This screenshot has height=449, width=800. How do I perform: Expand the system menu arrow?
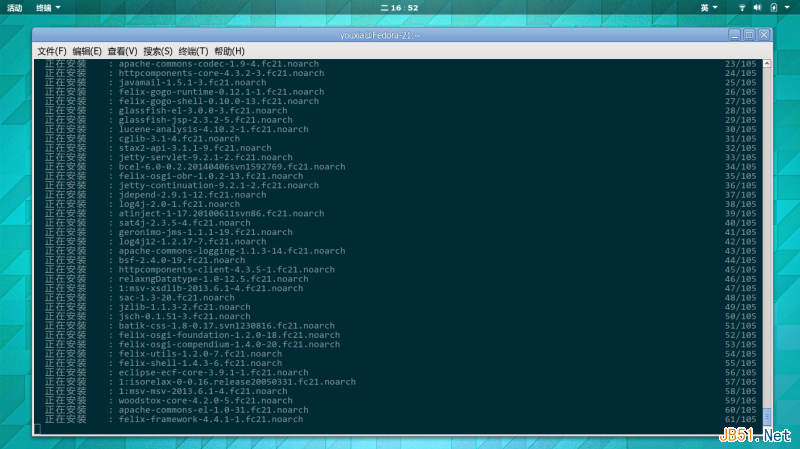point(787,8)
